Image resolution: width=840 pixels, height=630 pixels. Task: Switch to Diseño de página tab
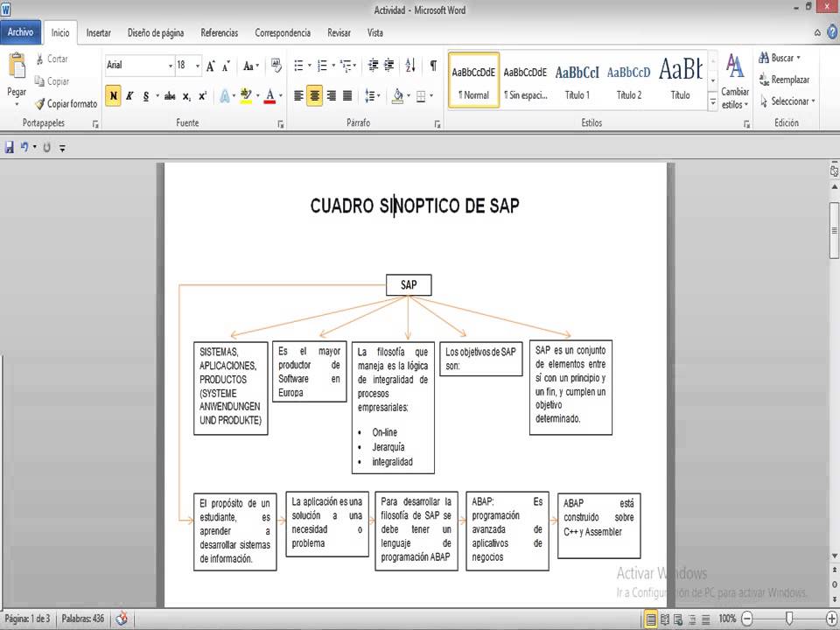[x=156, y=32]
